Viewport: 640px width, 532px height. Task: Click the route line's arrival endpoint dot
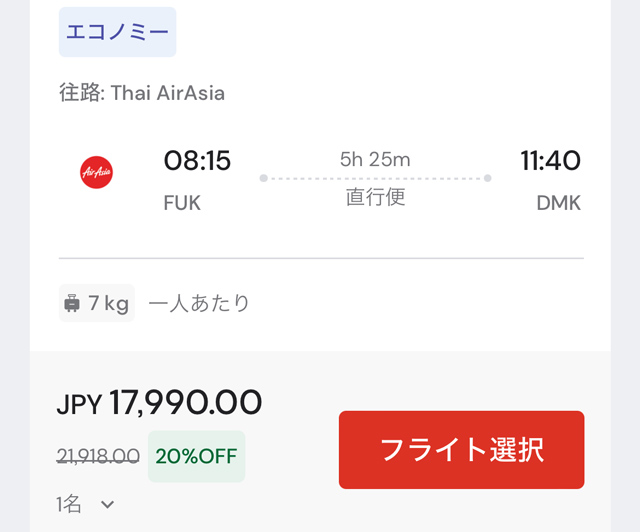pos(487,178)
